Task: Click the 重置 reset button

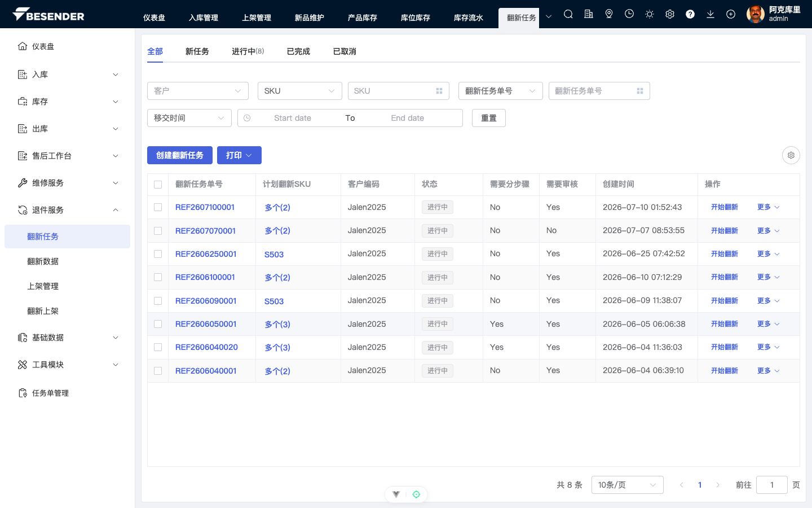Action: tap(489, 118)
